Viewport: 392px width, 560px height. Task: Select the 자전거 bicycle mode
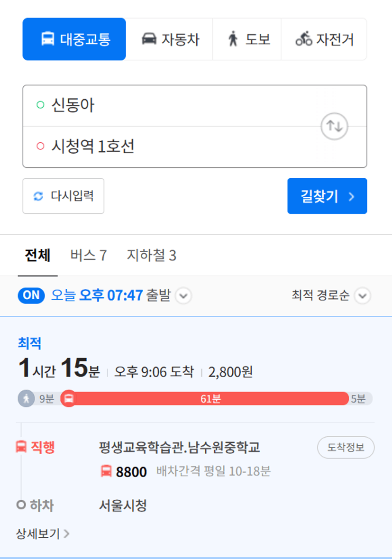coord(324,39)
